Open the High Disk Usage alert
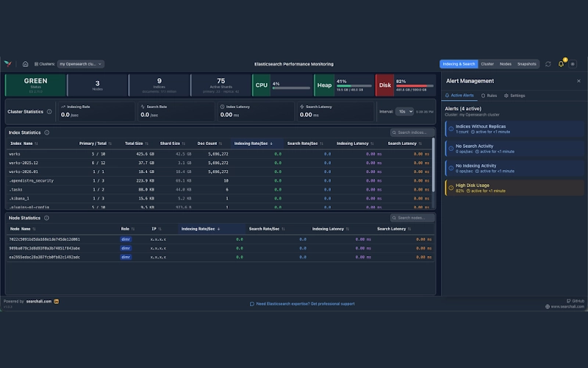The width and height of the screenshot is (588, 368). tap(514, 188)
